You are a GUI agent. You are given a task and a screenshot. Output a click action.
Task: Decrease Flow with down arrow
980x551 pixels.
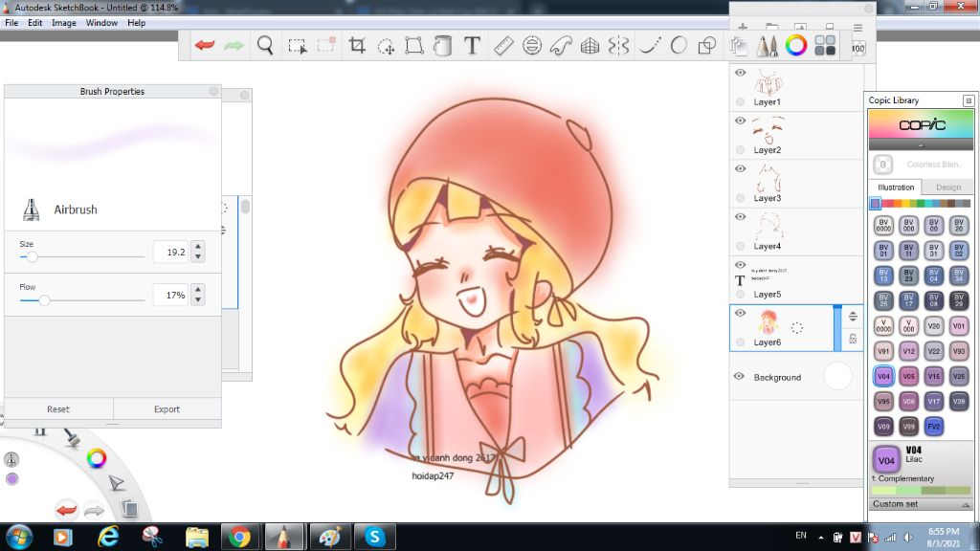(198, 299)
